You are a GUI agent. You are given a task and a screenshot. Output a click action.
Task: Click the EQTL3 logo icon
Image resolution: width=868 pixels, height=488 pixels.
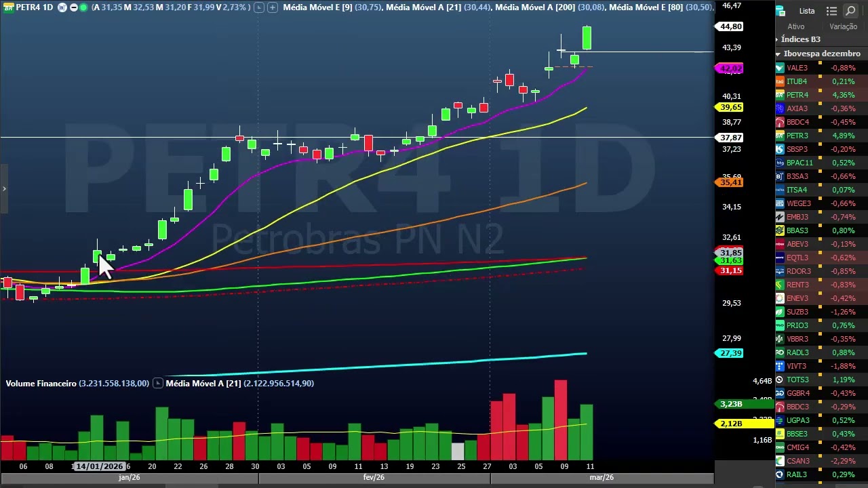pyautogui.click(x=780, y=258)
